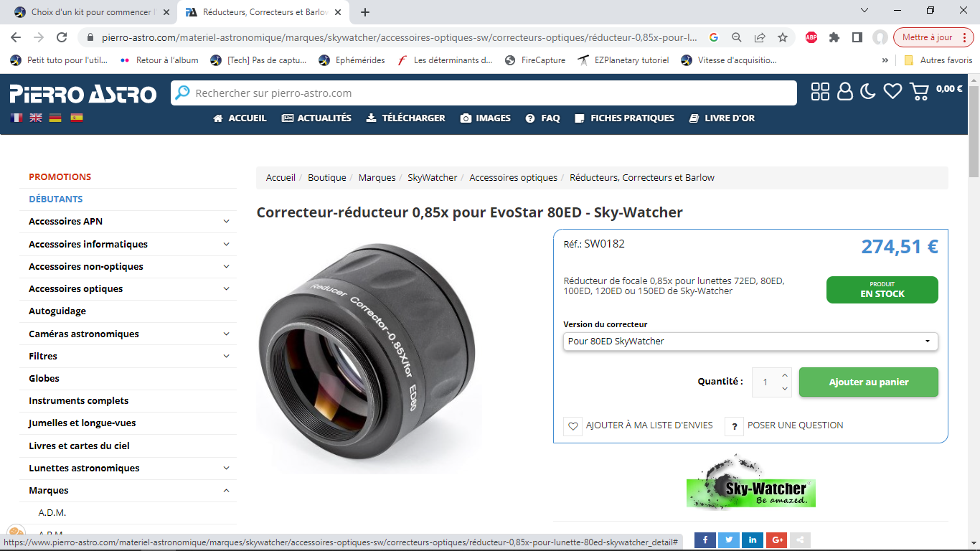
Task: Open the browser side panel icon
Action: click(x=857, y=37)
